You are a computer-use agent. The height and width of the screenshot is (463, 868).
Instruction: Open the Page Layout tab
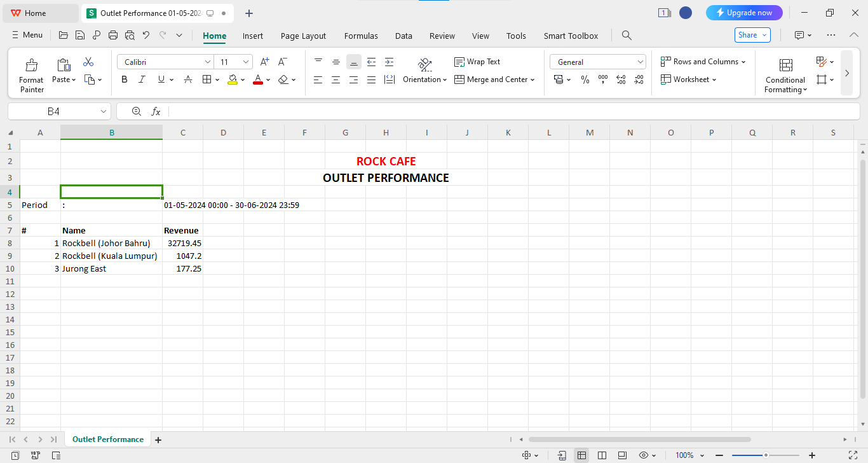[303, 36]
